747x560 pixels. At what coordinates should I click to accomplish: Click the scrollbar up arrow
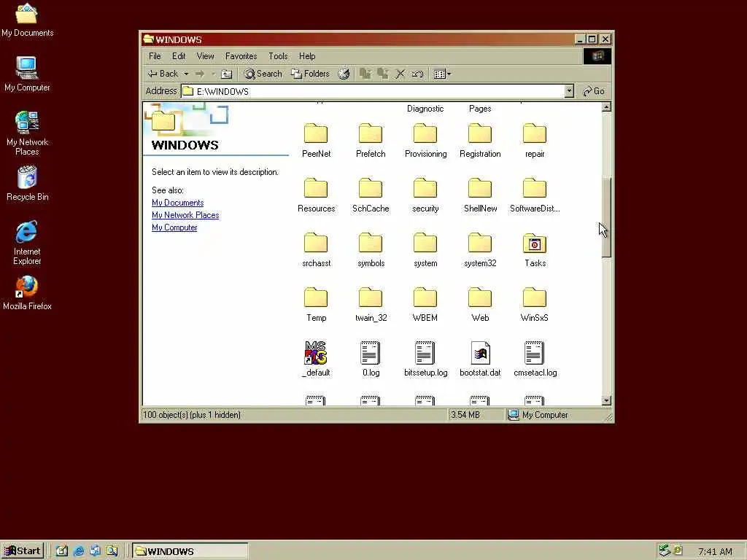[x=606, y=107]
